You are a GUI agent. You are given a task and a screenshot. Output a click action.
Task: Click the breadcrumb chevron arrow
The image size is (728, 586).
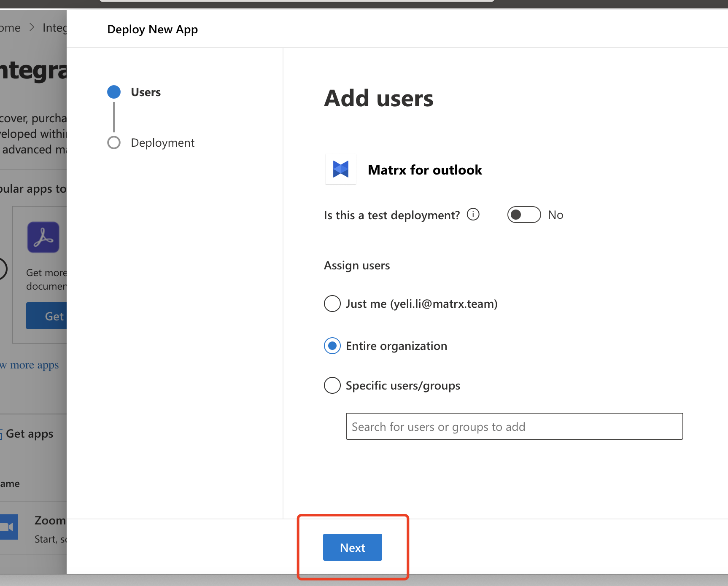[32, 28]
